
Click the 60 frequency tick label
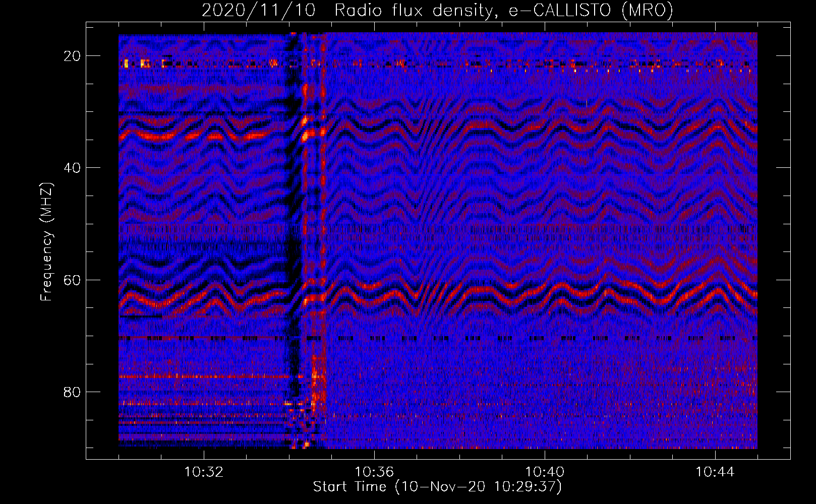tap(73, 280)
